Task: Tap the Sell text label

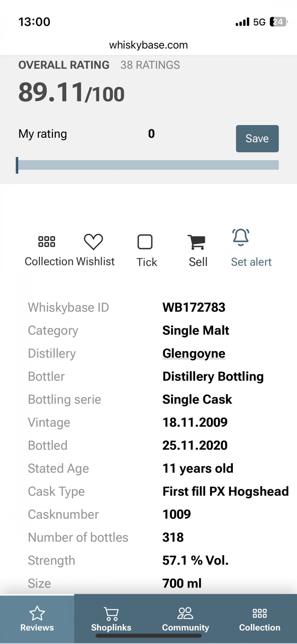Action: (x=198, y=262)
